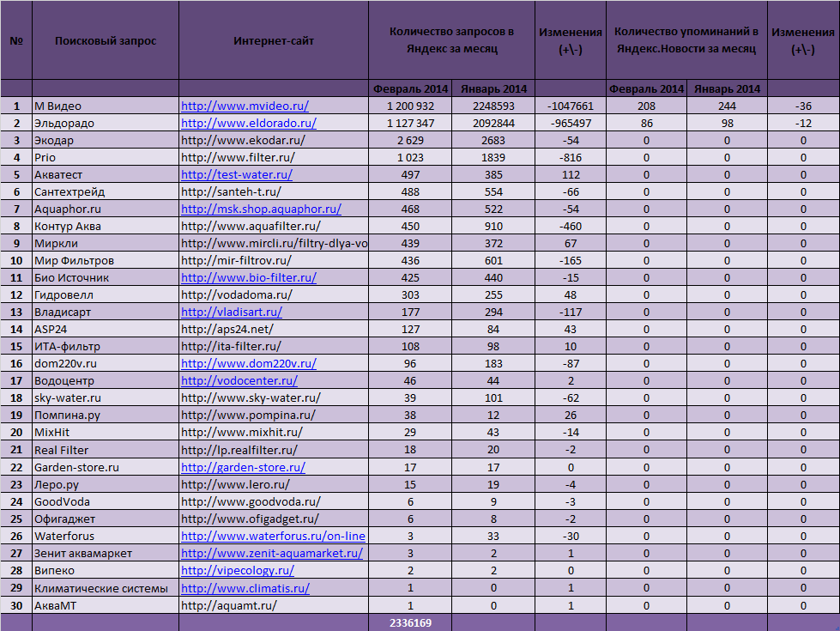The width and height of the screenshot is (840, 631).
Task: Select the 'Зенит аквамаркет' cell
Action: pos(106,553)
